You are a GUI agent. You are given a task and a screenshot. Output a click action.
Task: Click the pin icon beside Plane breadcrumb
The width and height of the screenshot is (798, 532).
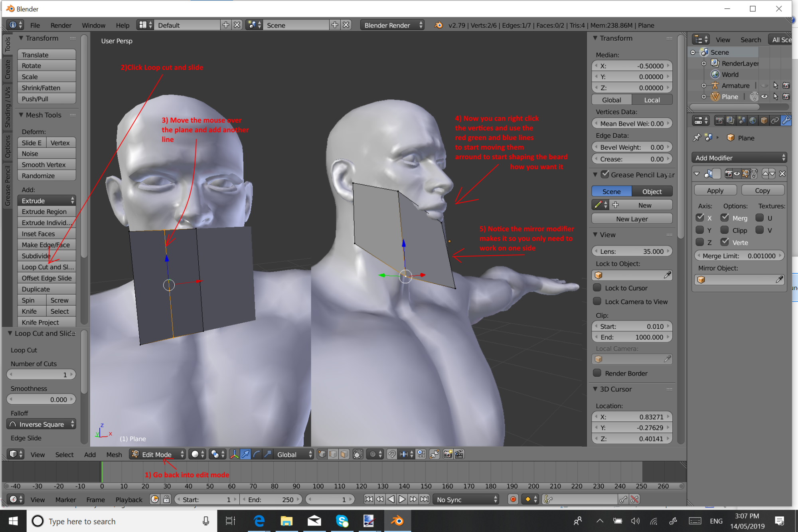[697, 138]
